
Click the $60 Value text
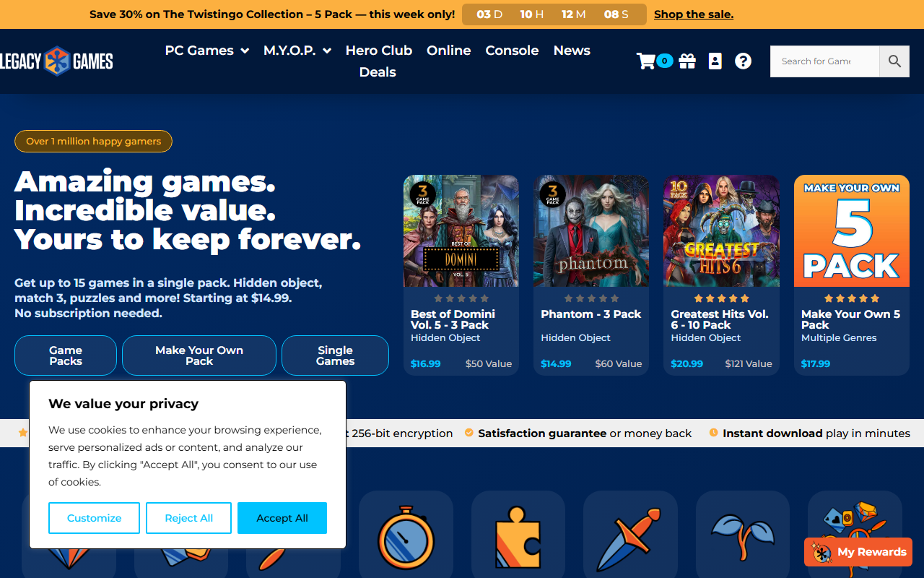tap(619, 363)
